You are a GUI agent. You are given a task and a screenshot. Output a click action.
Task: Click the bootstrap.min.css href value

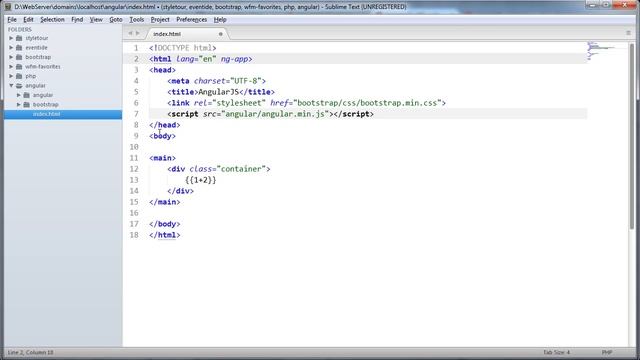(x=367, y=103)
